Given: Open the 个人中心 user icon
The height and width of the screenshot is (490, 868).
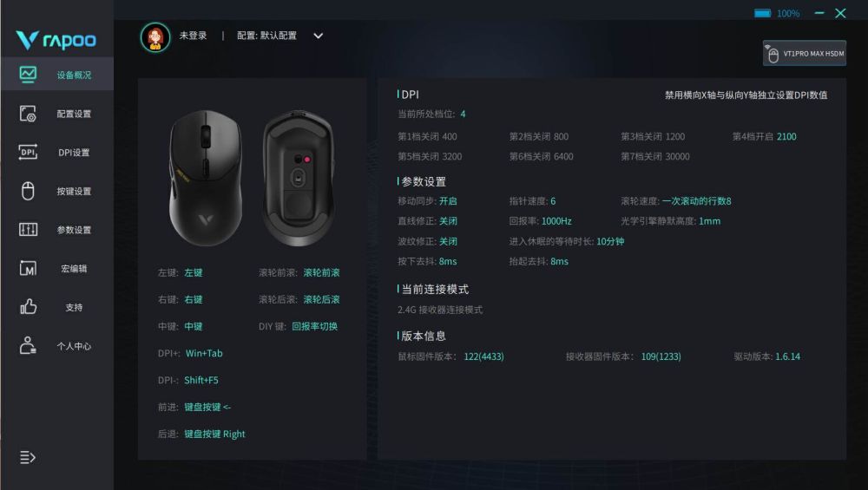Looking at the screenshot, I should 28,345.
